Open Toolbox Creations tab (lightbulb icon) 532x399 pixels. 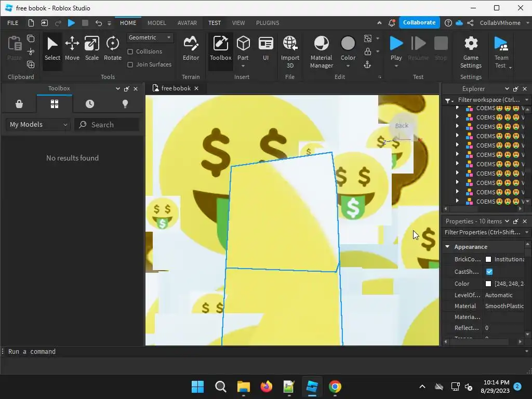[x=125, y=104]
